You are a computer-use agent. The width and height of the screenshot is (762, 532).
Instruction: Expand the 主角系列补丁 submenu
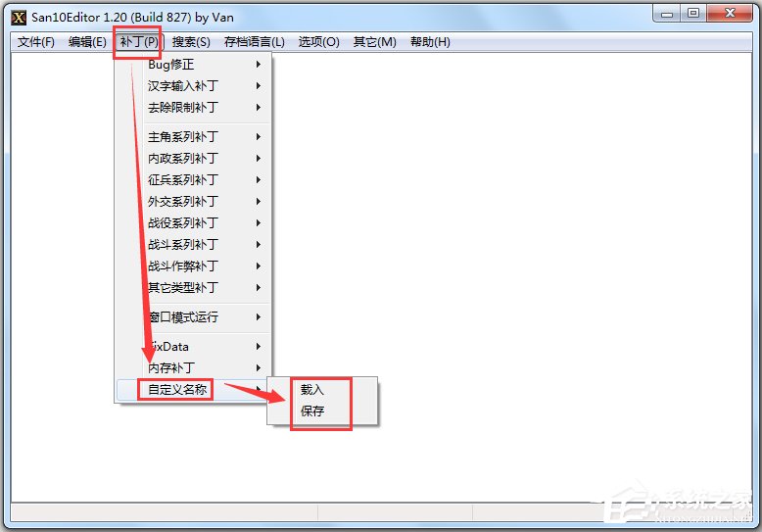coord(193,137)
